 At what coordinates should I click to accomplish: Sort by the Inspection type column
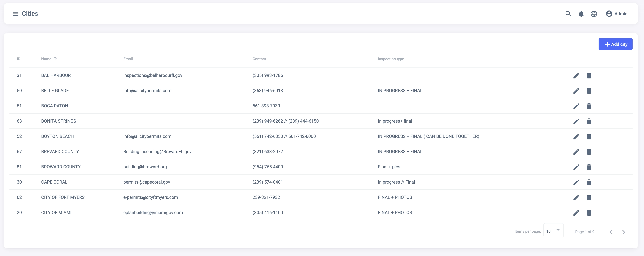390,59
